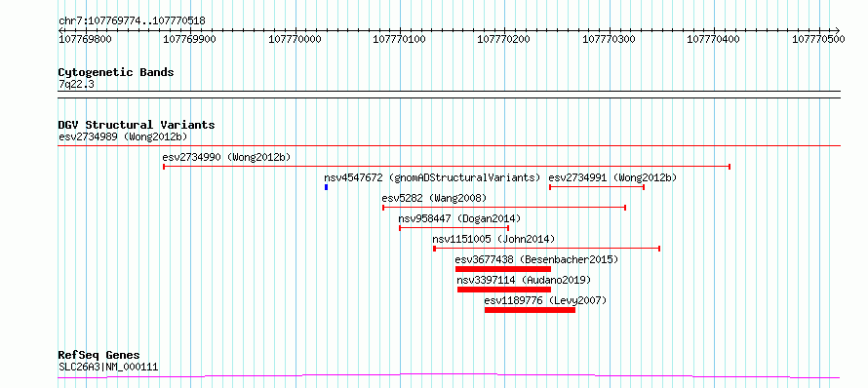
Task: Click the esv3677438 (Besenbacher2015) label
Action: (x=536, y=259)
